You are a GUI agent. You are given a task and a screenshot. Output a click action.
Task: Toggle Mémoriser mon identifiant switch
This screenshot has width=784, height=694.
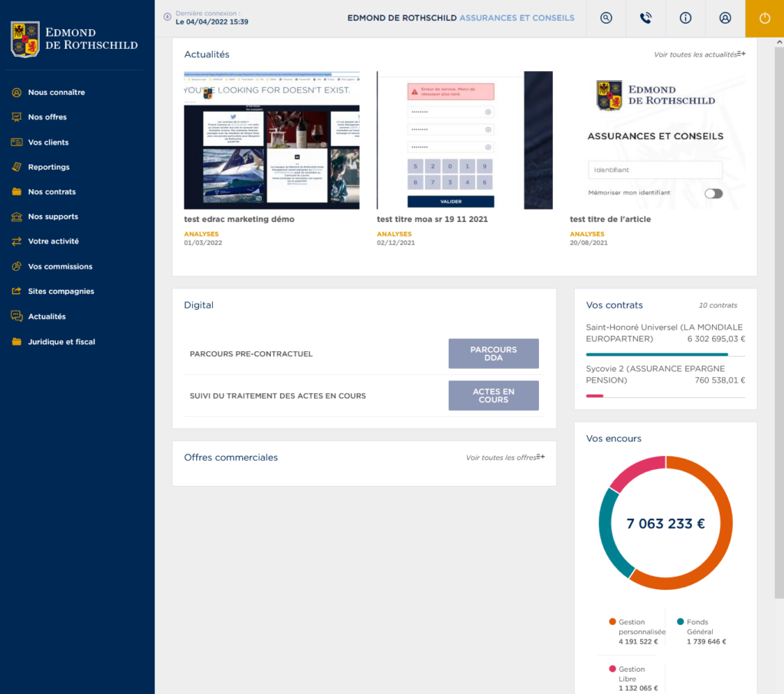(713, 194)
